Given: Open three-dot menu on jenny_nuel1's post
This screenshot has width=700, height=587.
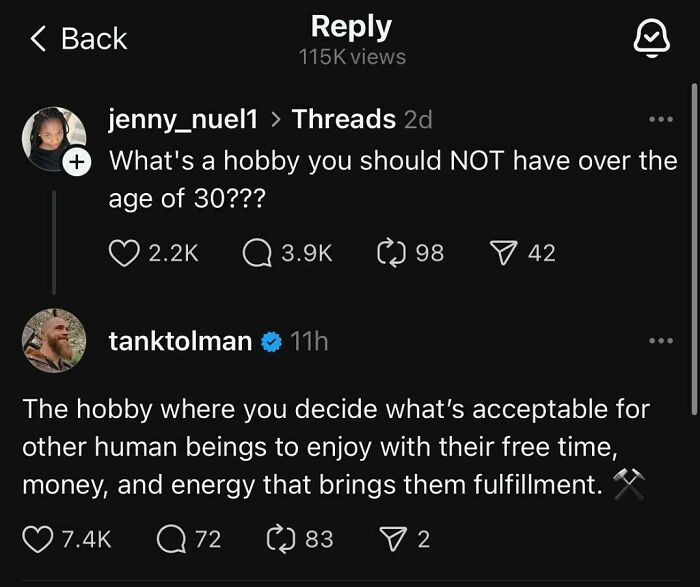Looking at the screenshot, I should 661,120.
